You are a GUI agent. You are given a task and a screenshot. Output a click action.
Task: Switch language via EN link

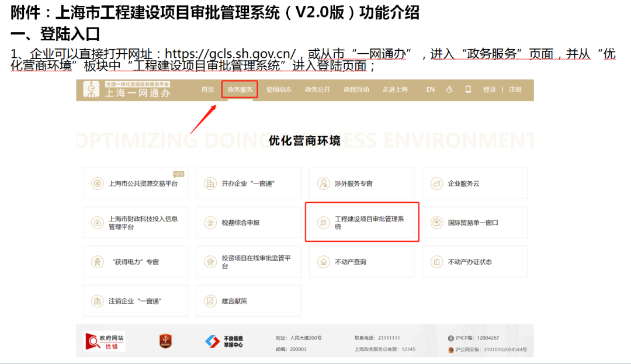pos(431,89)
